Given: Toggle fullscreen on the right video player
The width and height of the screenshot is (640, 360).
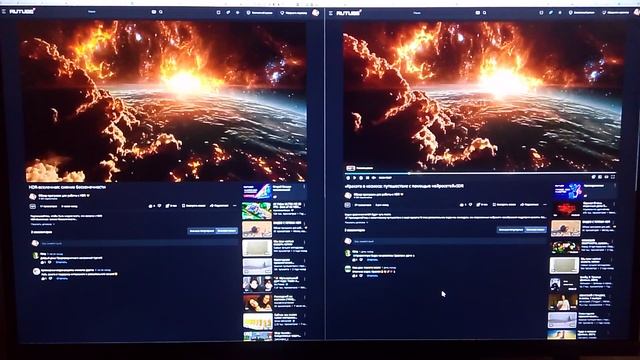Looking at the screenshot, I should tap(613, 177).
